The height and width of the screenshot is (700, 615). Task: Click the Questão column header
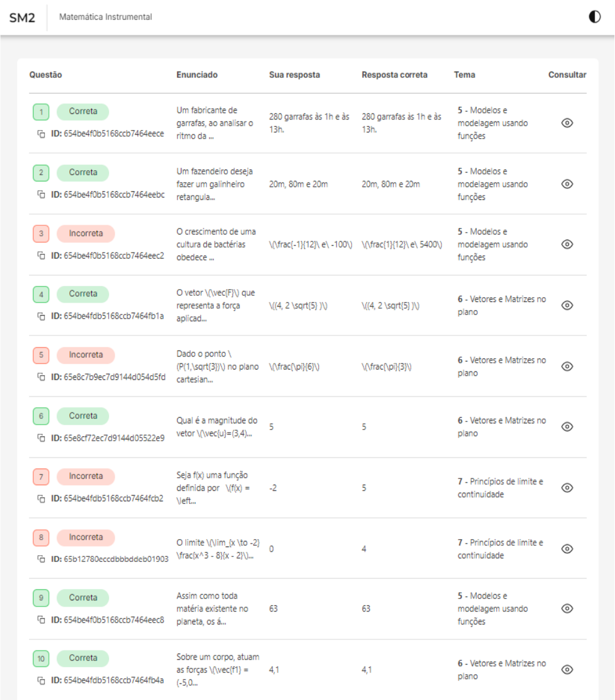tap(46, 75)
